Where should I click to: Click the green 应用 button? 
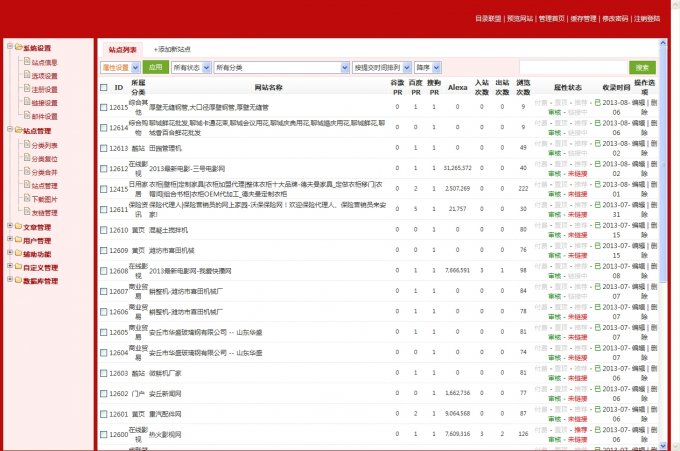(155, 67)
